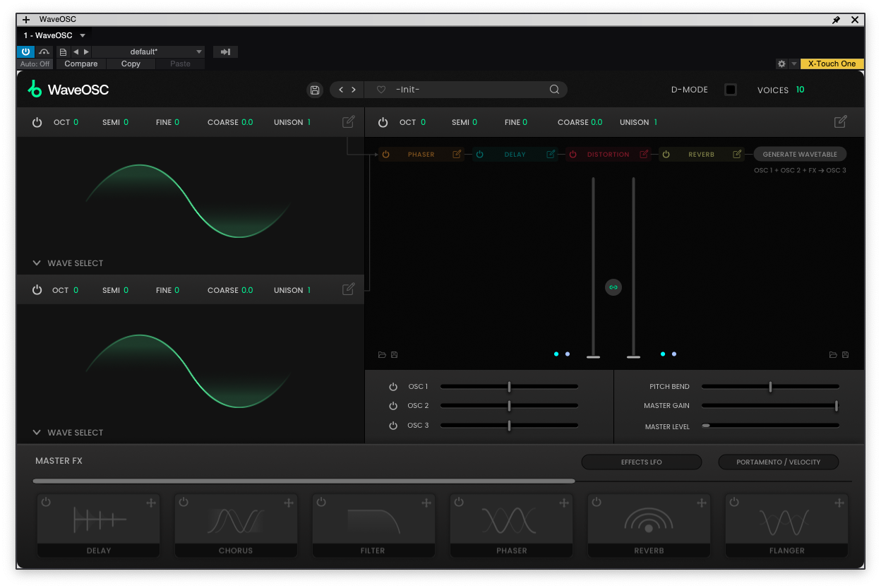Enable the D-MODE checkbox

click(x=731, y=90)
